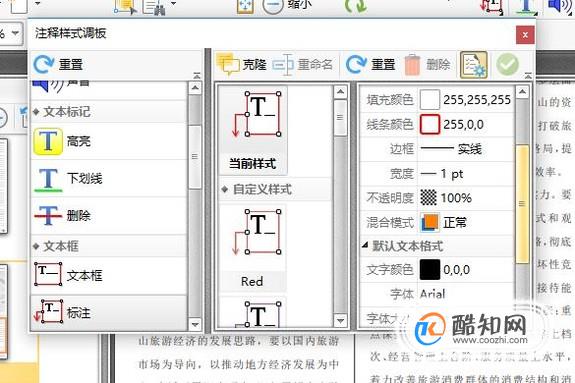Select the 删除 strikethrough text tool
This screenshot has width=575, height=383.
(109, 216)
